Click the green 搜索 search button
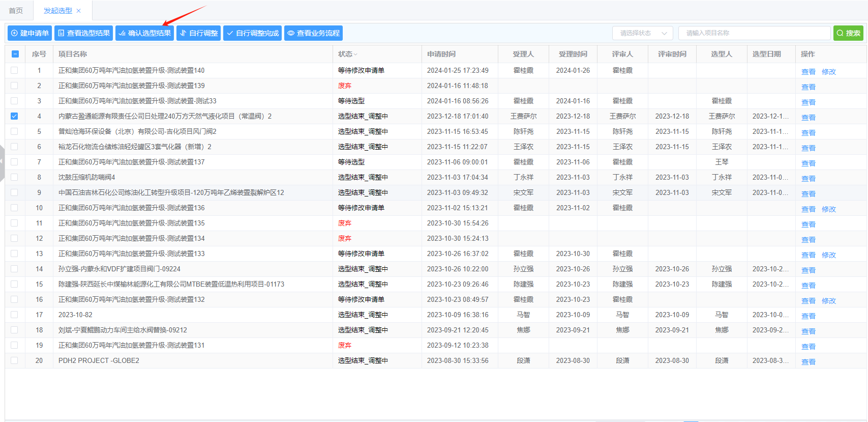This screenshot has height=422, width=868. [x=848, y=33]
